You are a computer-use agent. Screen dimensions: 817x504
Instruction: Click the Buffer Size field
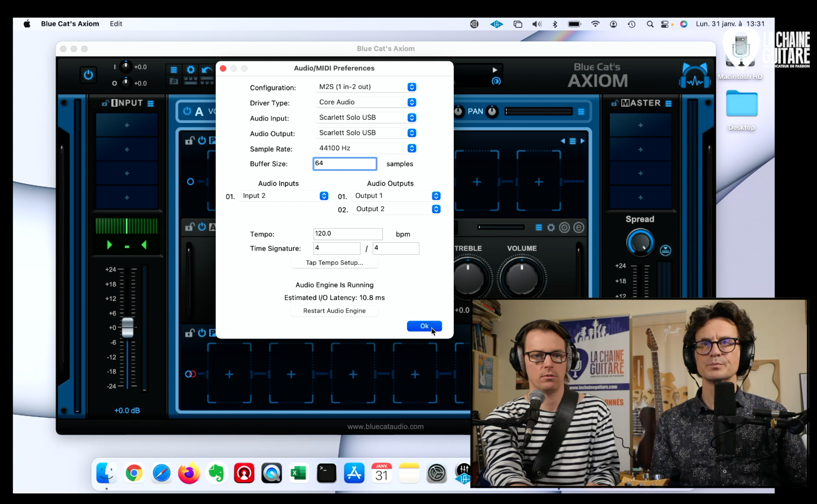click(345, 164)
